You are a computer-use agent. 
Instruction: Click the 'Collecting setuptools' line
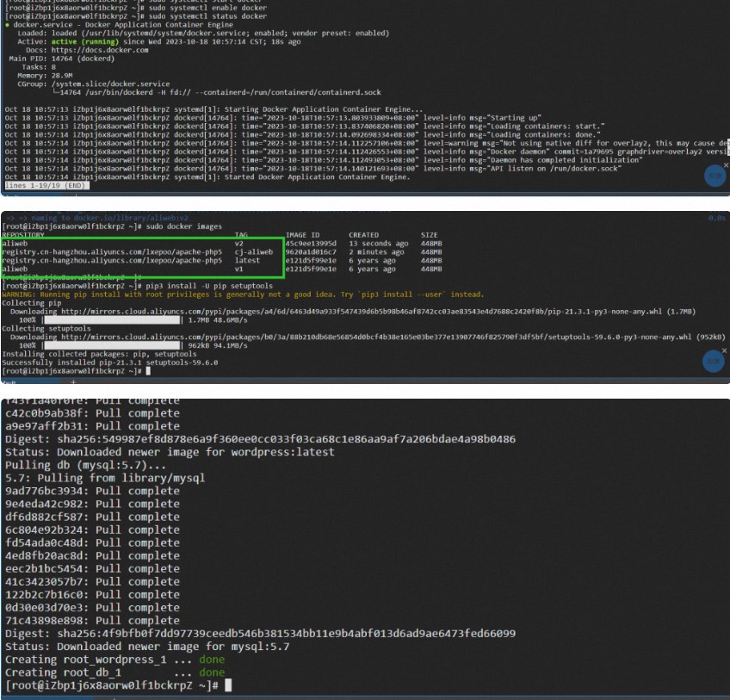46,328
